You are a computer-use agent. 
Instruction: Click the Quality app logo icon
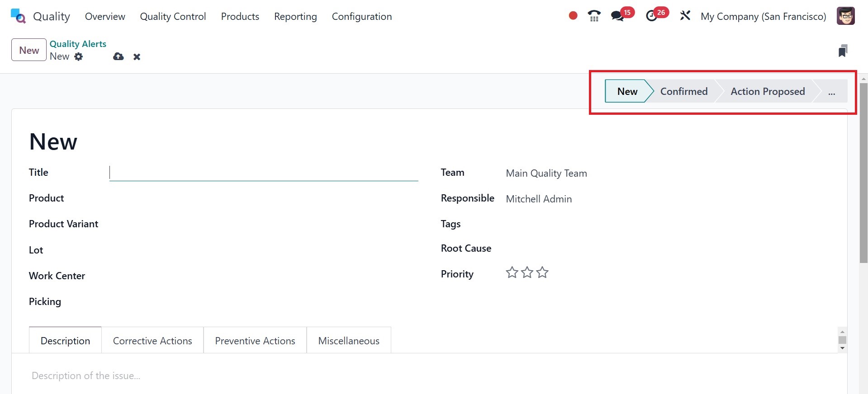tap(18, 16)
